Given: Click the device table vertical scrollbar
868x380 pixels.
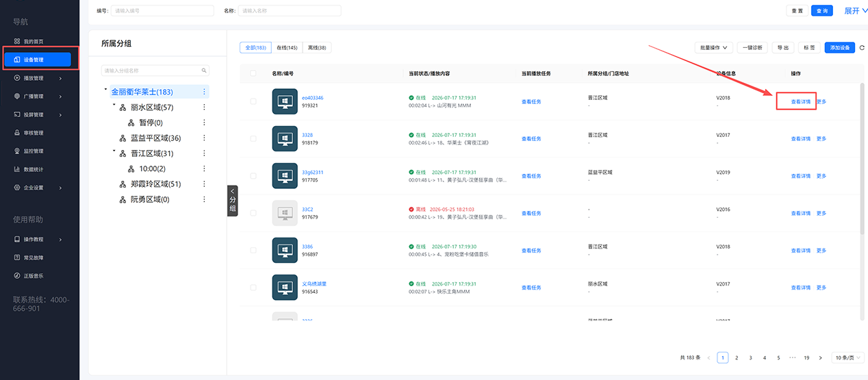Looking at the screenshot, I should click(862, 157).
